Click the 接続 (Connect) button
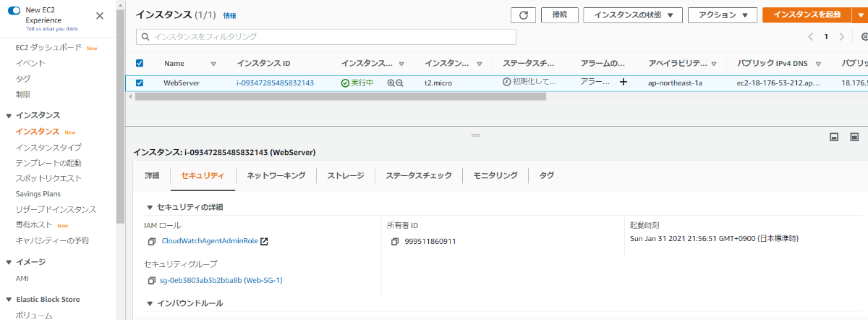This screenshot has width=868, height=320. coord(560,14)
